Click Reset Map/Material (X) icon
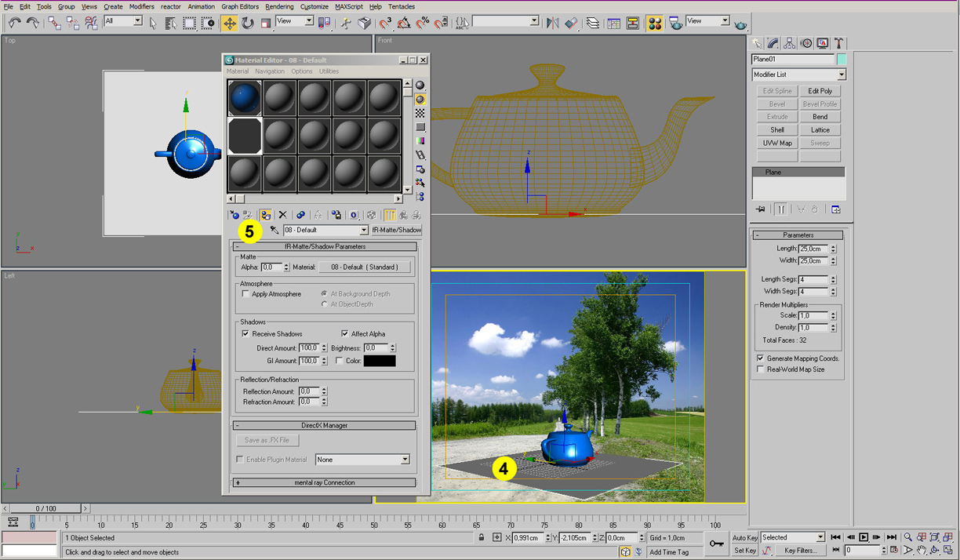960x560 pixels. point(283,215)
